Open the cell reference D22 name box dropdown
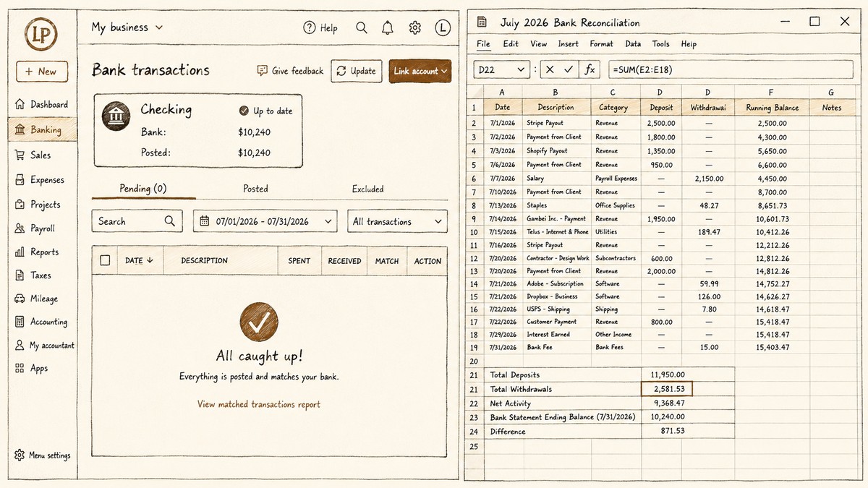 pos(502,70)
